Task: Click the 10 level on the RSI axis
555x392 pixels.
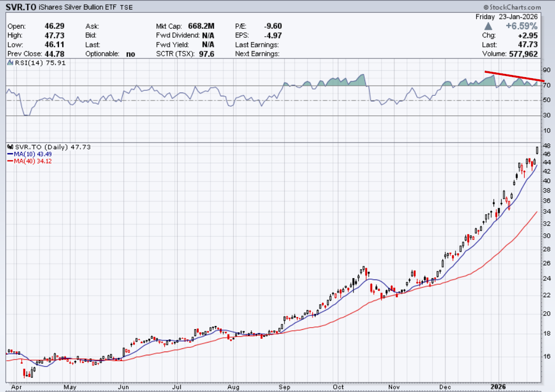Action: click(x=546, y=131)
